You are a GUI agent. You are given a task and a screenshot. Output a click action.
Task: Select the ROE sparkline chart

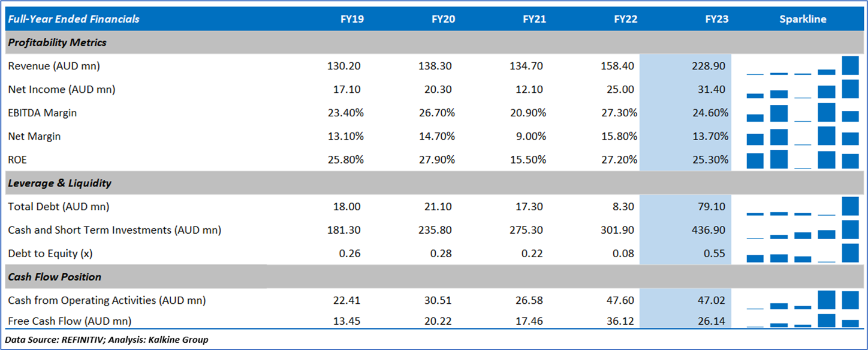[x=803, y=159]
